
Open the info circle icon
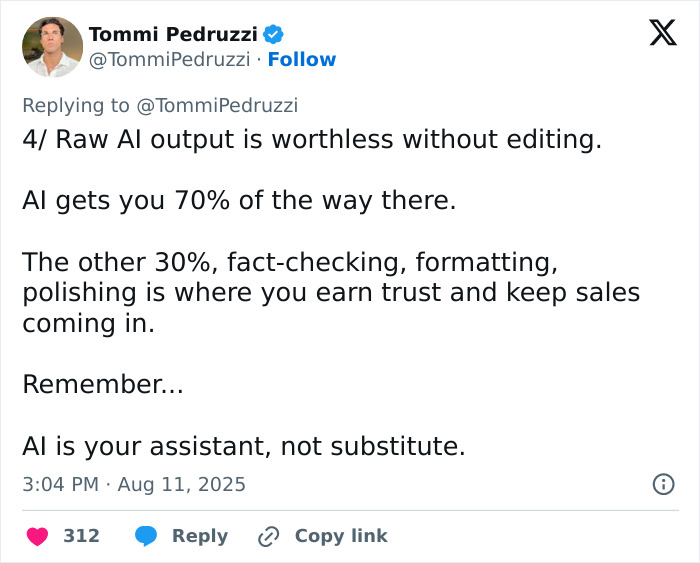point(662,484)
